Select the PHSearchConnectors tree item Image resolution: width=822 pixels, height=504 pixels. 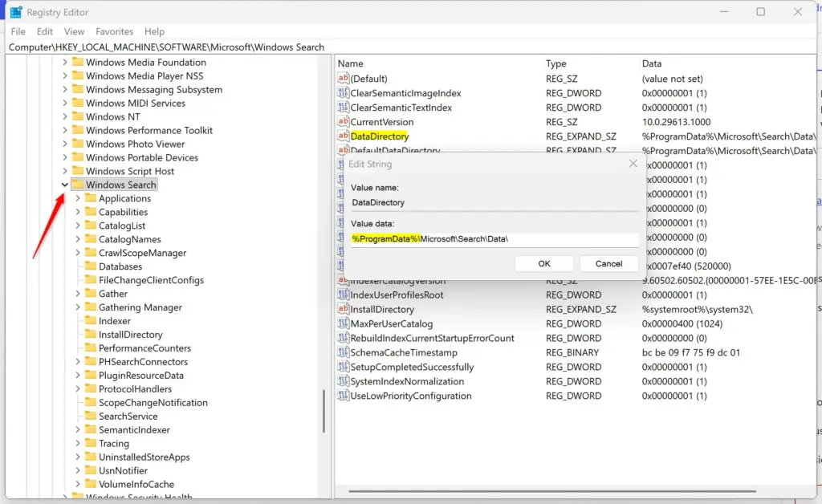tap(143, 361)
